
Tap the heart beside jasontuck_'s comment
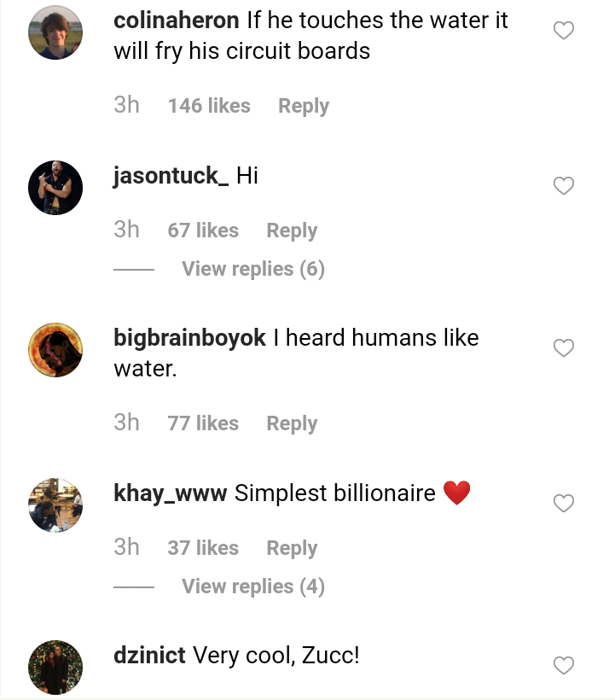564,186
